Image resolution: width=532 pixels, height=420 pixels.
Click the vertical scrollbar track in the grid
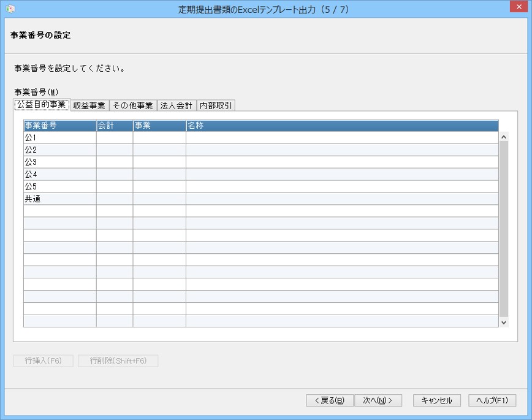pos(504,229)
